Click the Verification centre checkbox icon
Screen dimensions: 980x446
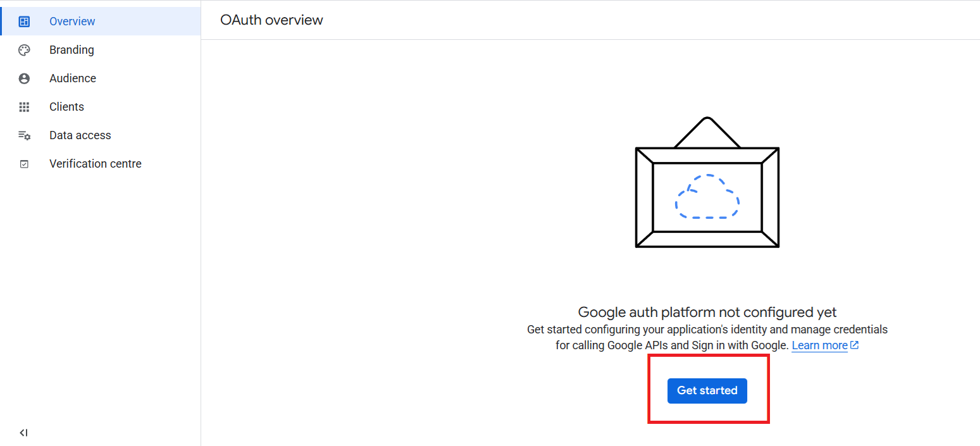[24, 164]
